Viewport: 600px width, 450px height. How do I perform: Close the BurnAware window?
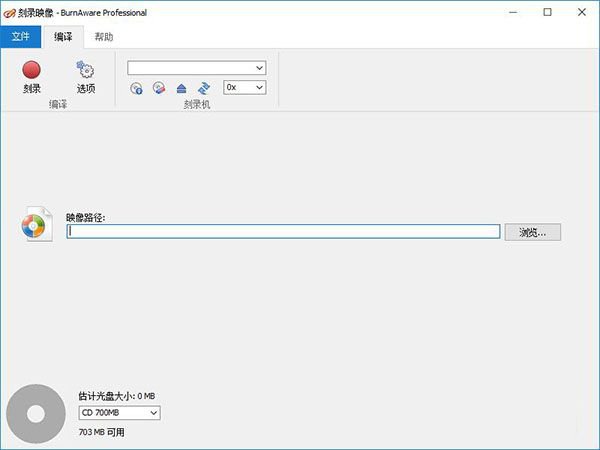pyautogui.click(x=582, y=13)
